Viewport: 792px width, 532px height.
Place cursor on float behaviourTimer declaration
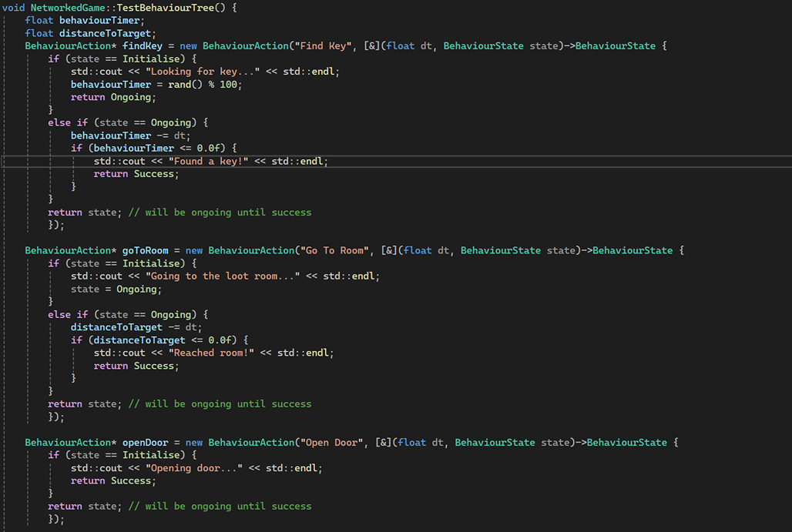pyautogui.click(x=83, y=20)
